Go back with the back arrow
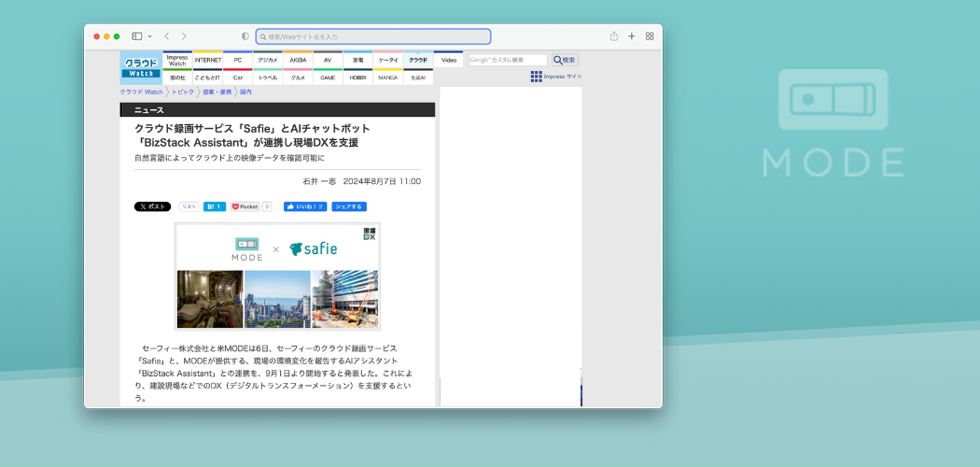Screen dimensions: 980x467 166,36
